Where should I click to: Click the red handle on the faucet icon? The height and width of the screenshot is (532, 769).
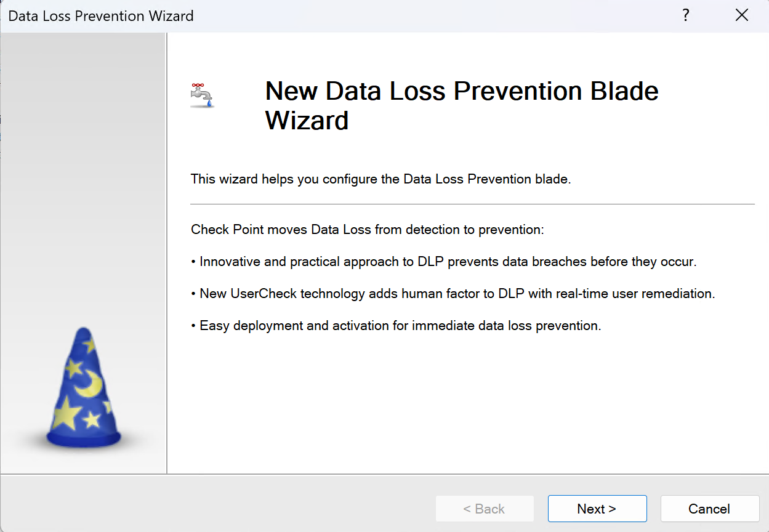[197, 86]
